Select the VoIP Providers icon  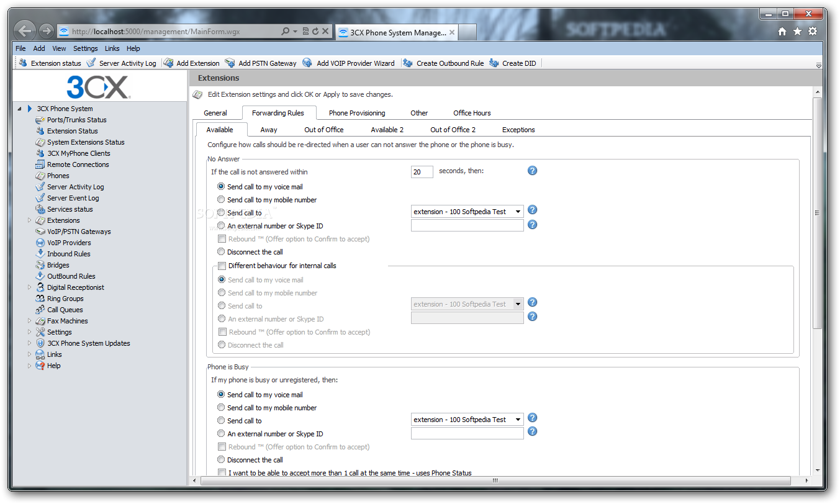[x=40, y=243]
